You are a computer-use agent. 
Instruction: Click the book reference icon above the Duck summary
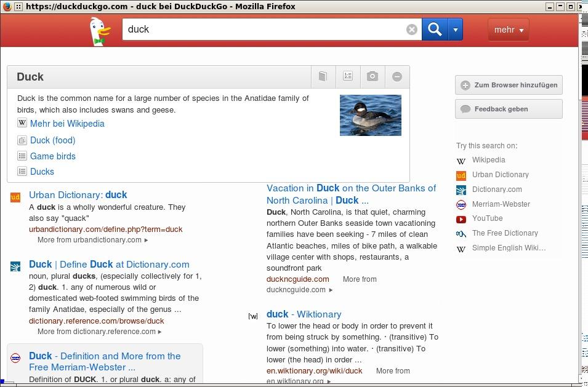pos(323,76)
